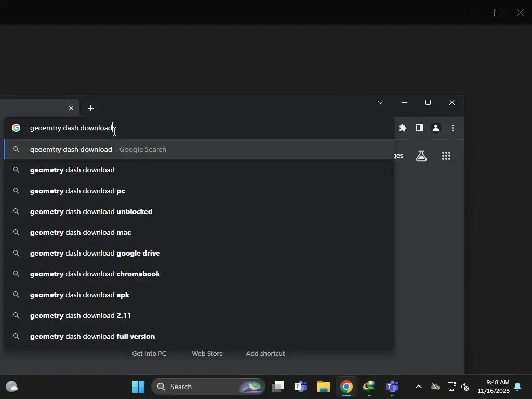Open the Get Into PC shortcut
The width and height of the screenshot is (532, 399).
149,353
